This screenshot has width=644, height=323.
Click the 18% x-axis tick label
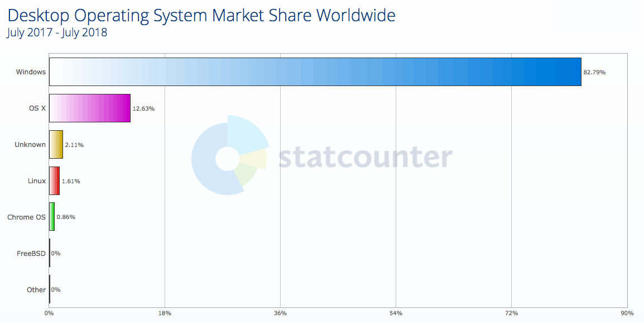pyautogui.click(x=165, y=313)
